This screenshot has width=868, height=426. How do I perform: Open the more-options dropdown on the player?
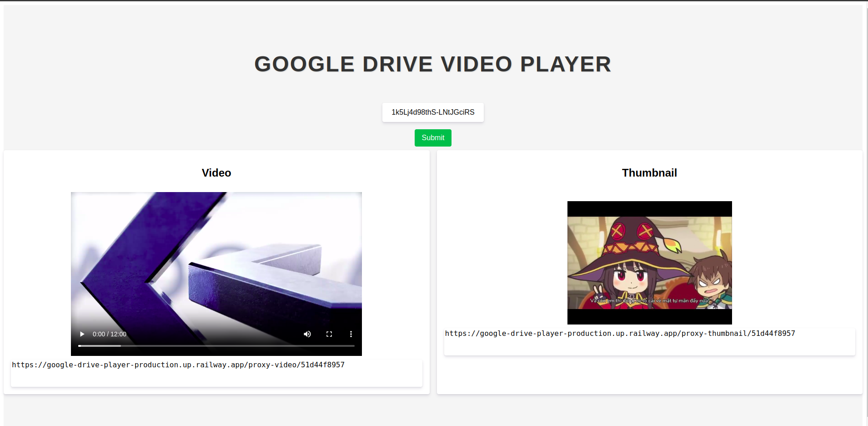[351, 334]
